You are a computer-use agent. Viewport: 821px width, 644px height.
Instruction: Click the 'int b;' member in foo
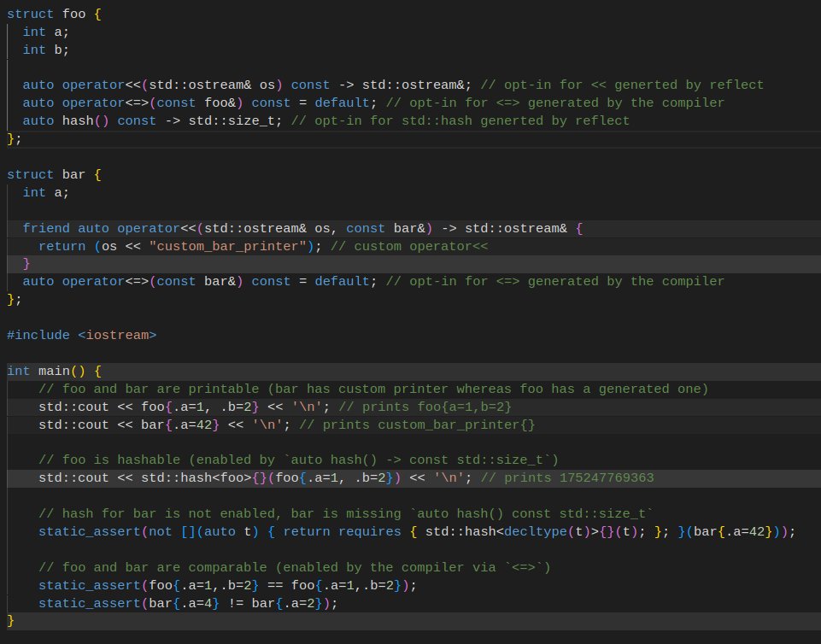[45, 50]
